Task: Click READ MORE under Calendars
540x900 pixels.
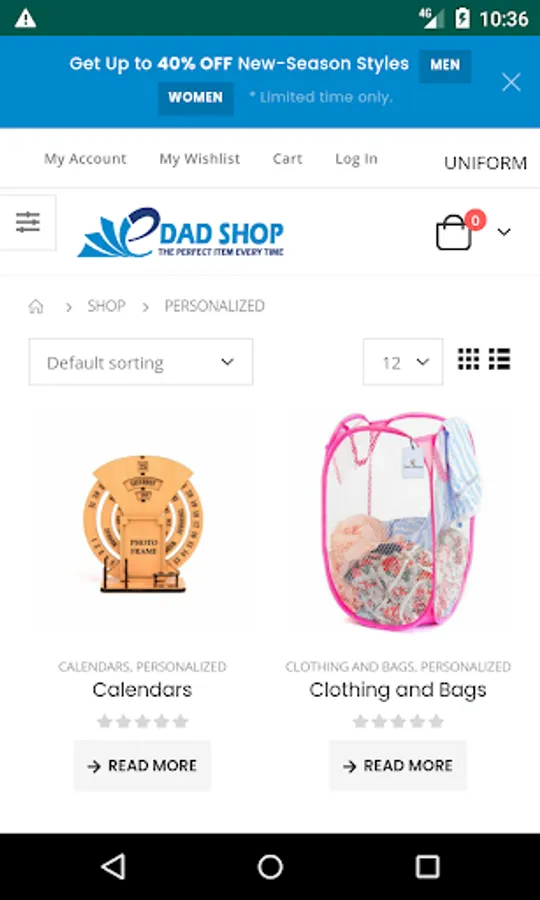Action: tap(142, 766)
